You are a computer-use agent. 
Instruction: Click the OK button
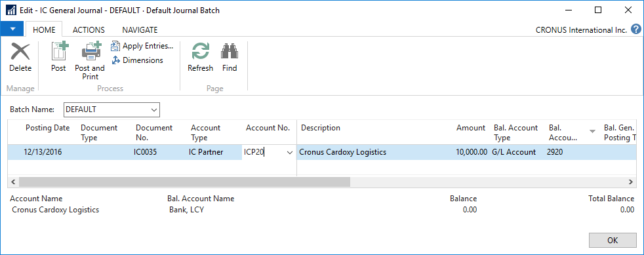(613, 241)
